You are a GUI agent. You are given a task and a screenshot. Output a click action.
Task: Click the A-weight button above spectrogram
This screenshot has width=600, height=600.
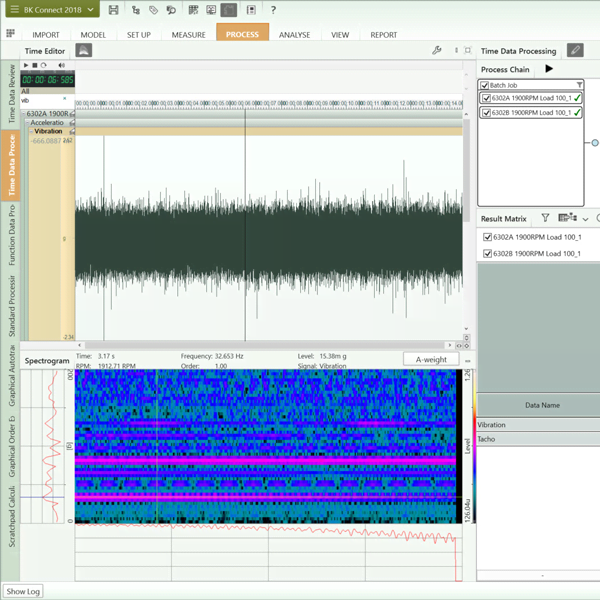(431, 359)
